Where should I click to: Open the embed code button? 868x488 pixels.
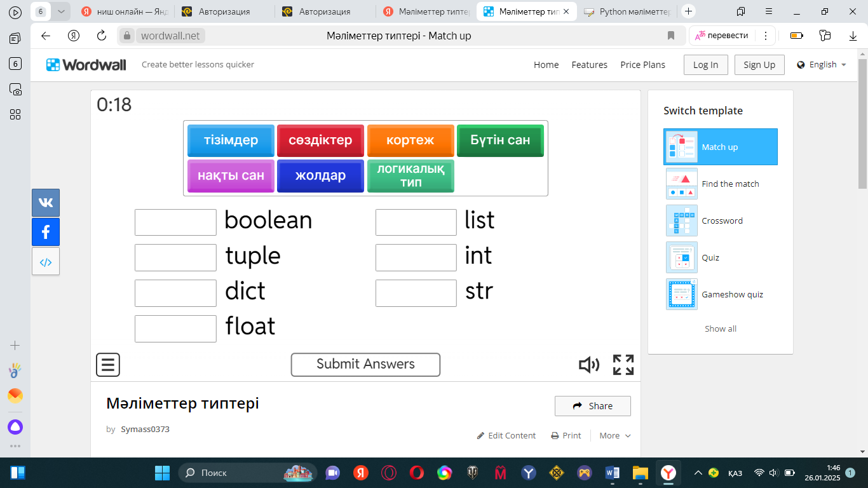coord(46,261)
